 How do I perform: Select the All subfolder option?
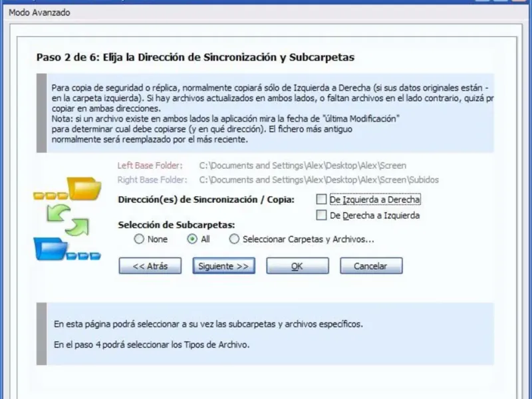(192, 239)
